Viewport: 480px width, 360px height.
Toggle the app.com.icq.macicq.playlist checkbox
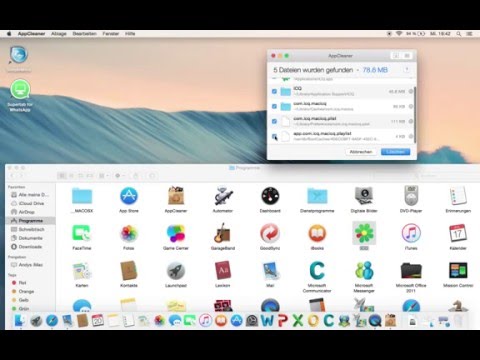tap(274, 136)
